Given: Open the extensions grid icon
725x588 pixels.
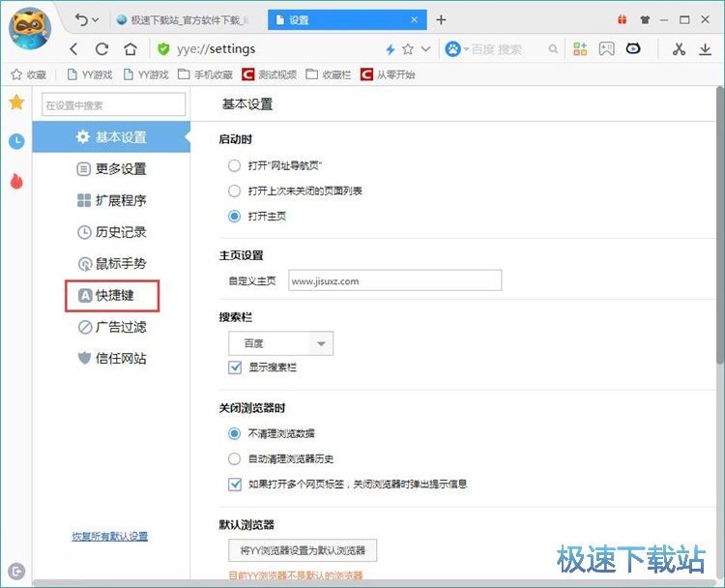Looking at the screenshot, I should (x=580, y=49).
